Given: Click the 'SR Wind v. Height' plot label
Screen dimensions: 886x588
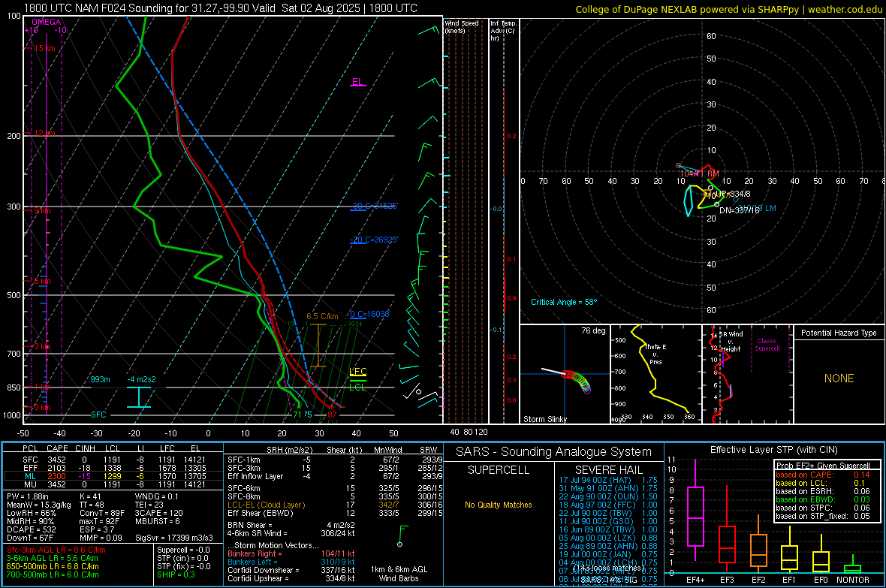Looking at the screenshot, I should click(x=731, y=342).
